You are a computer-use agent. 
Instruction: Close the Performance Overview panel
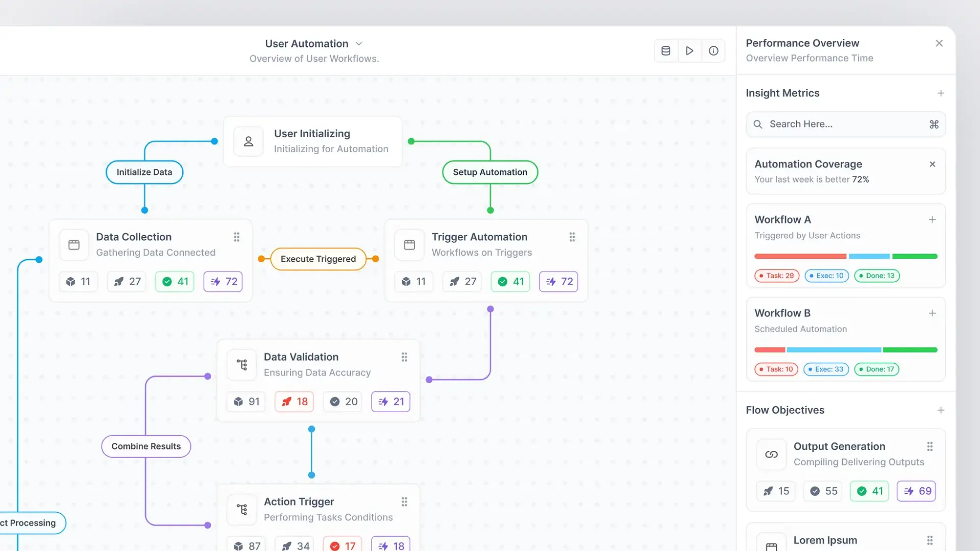(x=939, y=43)
